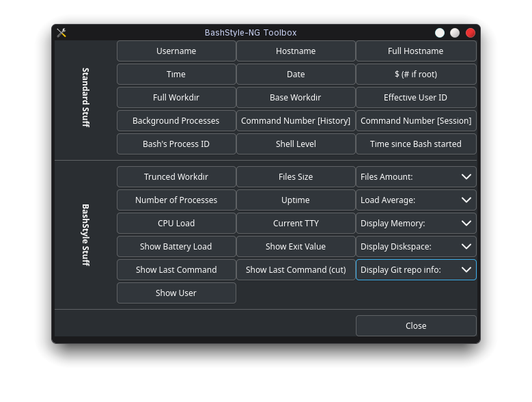Viewport: 532px width, 402px height.
Task: Select Command Number [History]
Action: coord(296,120)
